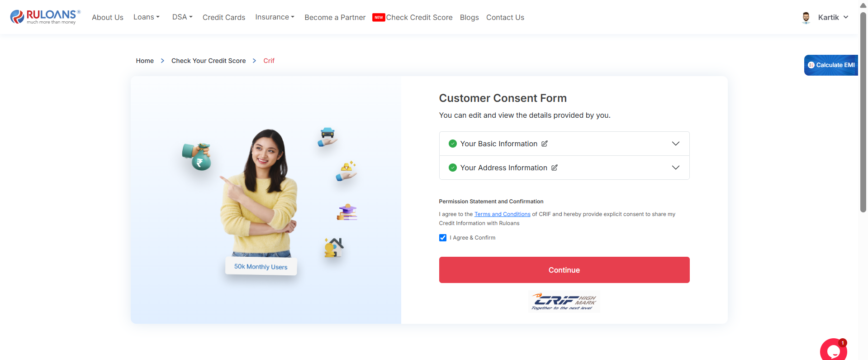Screen dimensions: 868x360
Task: Open the Insurance dropdown menu
Action: [x=275, y=17]
